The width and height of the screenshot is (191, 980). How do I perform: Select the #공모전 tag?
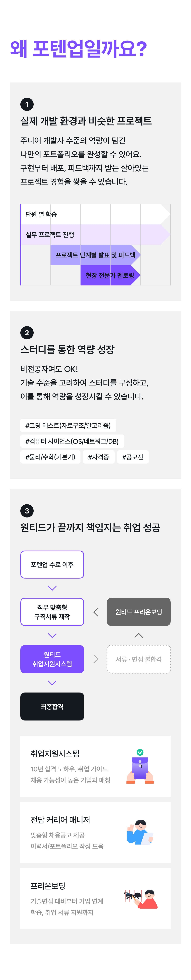[133, 457]
